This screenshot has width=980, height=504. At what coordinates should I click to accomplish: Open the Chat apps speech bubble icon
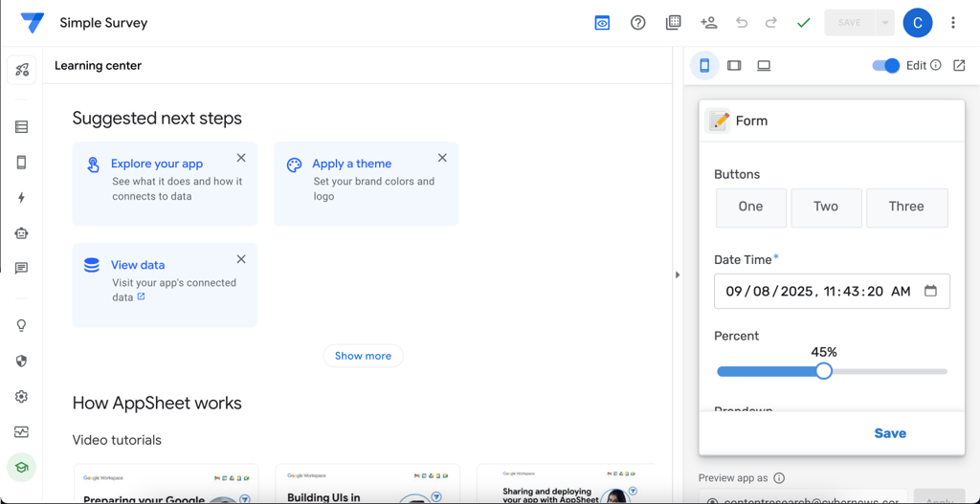click(21, 269)
